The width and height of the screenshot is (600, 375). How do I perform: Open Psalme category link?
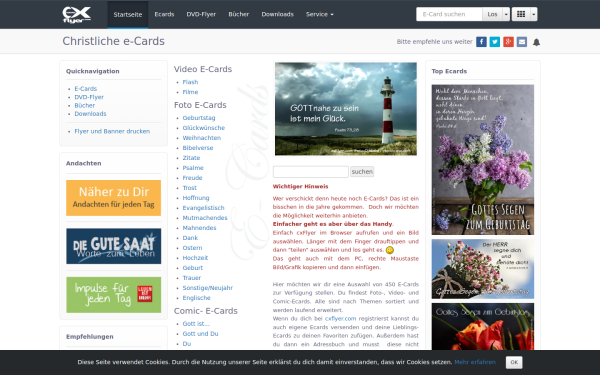click(x=193, y=168)
